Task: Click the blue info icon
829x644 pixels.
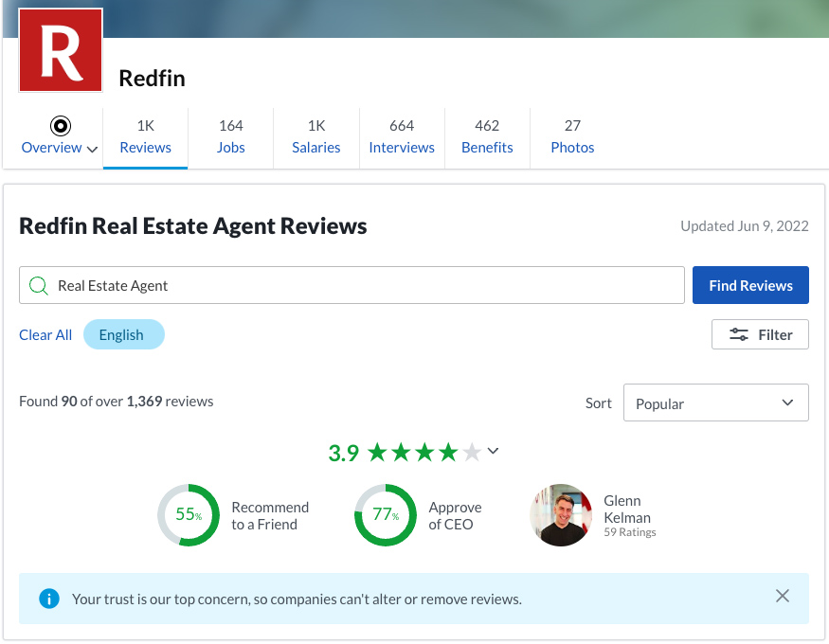Action: (49, 599)
